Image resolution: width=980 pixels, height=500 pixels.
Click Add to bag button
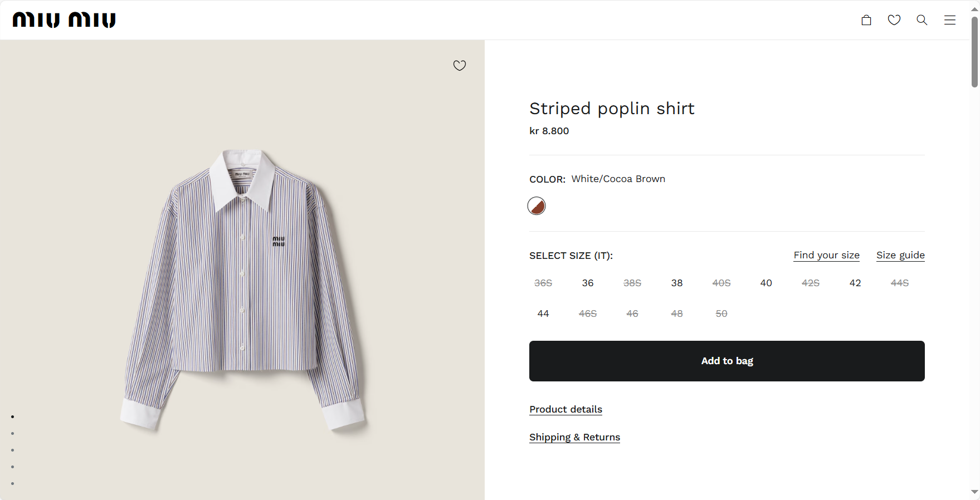click(x=727, y=361)
